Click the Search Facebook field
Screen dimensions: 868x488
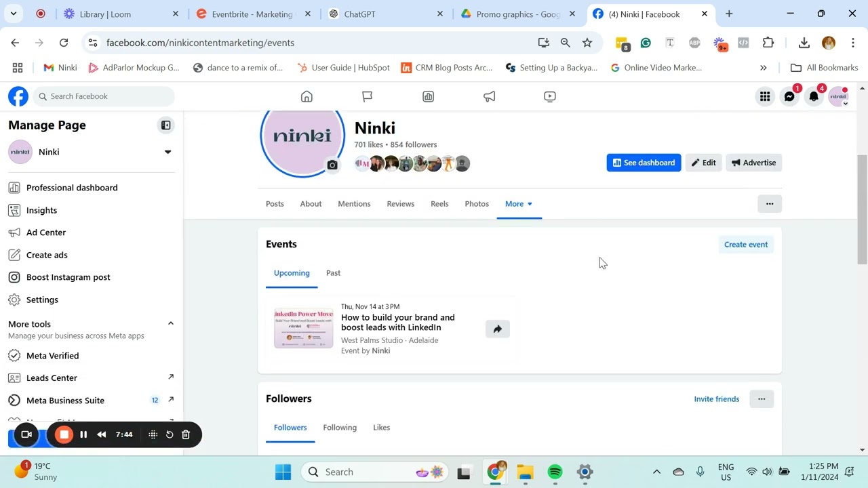pos(104,96)
